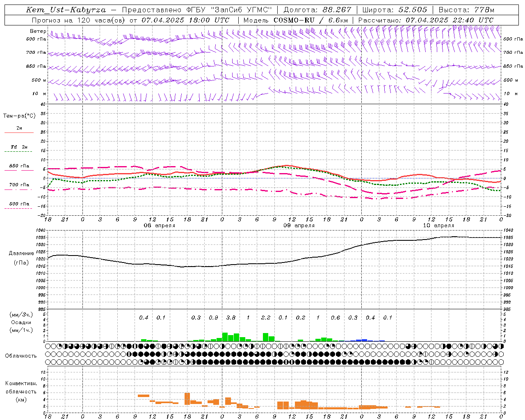Click the (мм/3ч.) precipitation unit label
The height and width of the screenshot is (420, 525).
21,315
